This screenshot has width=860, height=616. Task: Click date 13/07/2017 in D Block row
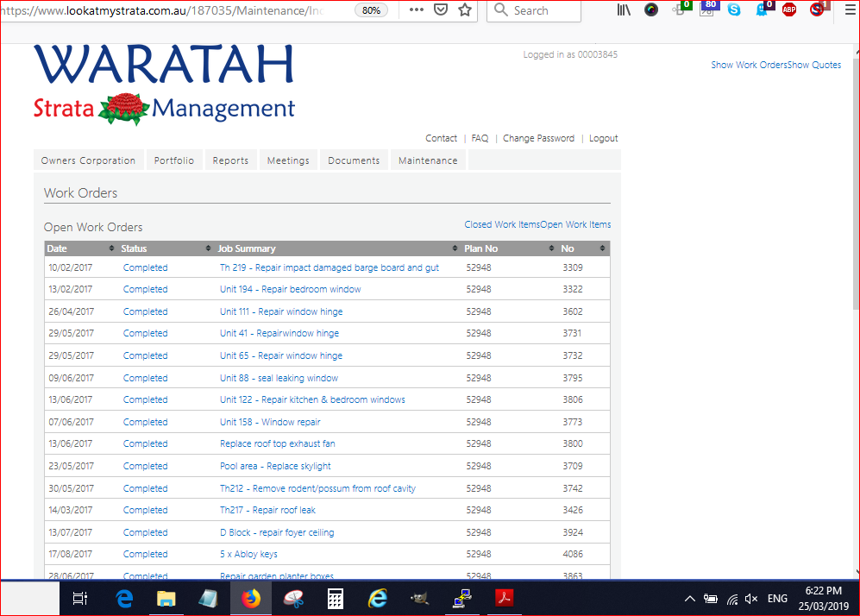pos(70,532)
